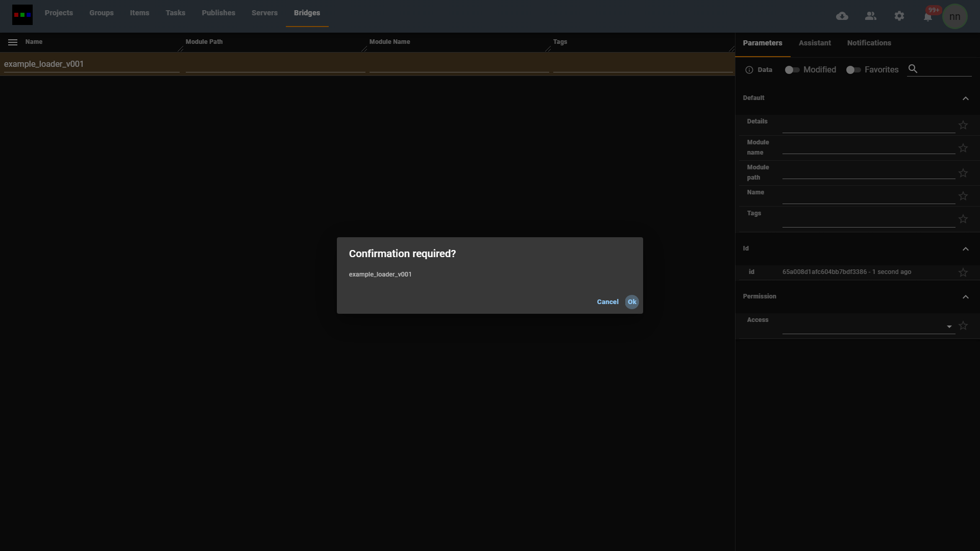Open the notifications bell icon

pyautogui.click(x=928, y=17)
